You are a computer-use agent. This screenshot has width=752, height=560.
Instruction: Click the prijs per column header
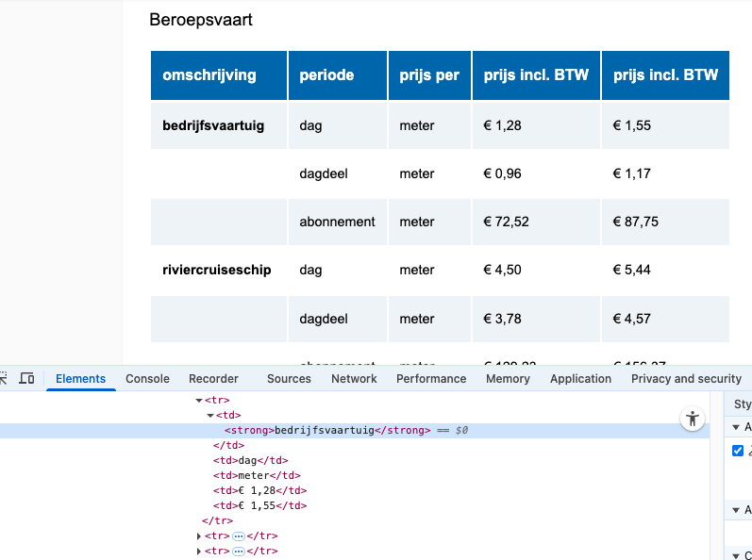click(429, 75)
